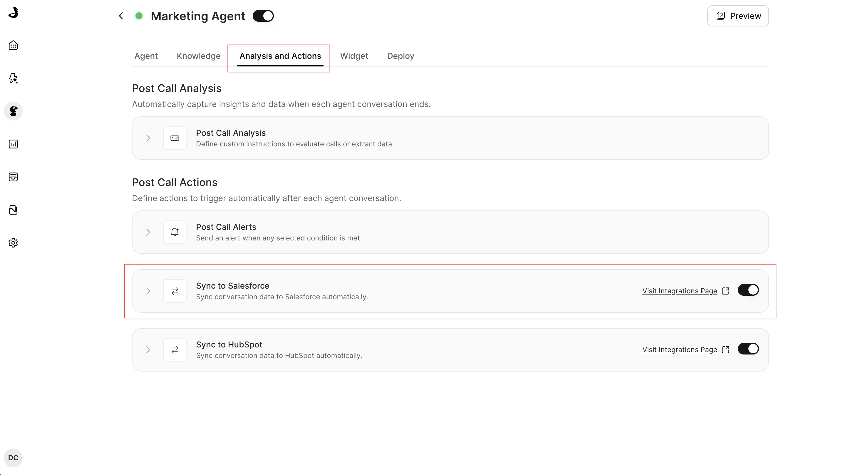This screenshot has height=475, width=868.
Task: Click the sync arrows icon for HubSpot
Action: (x=175, y=350)
